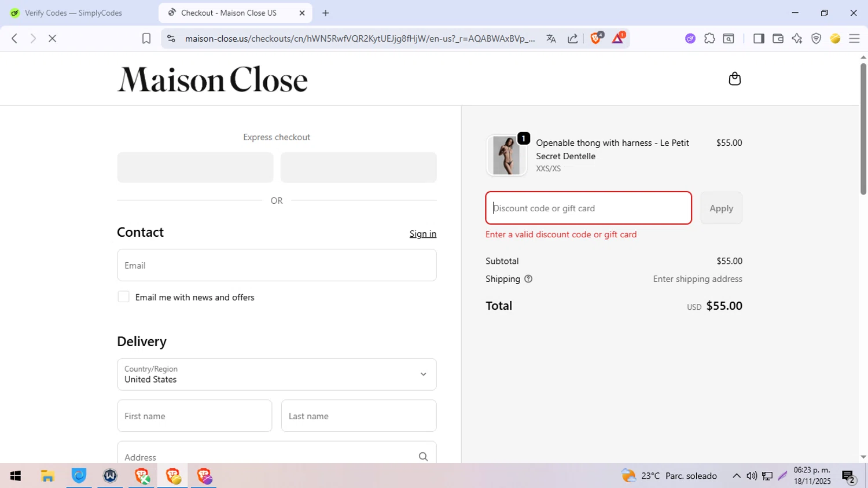The width and height of the screenshot is (868, 488).
Task: Click the browser back arrow
Action: click(14, 38)
